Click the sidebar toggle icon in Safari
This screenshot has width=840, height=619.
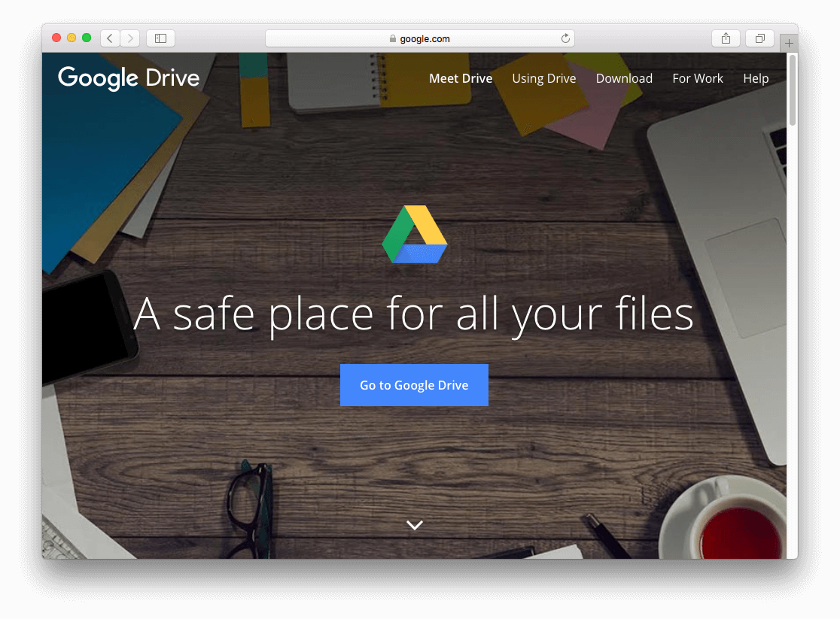coord(160,38)
